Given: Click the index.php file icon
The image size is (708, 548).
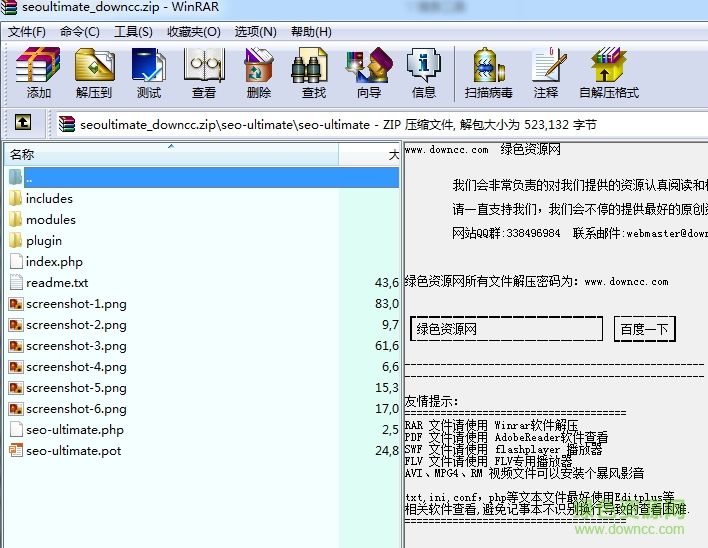Looking at the screenshot, I should 16,261.
